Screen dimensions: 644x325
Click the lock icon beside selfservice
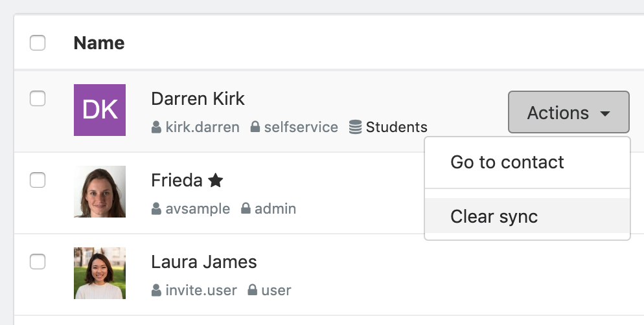click(x=255, y=127)
